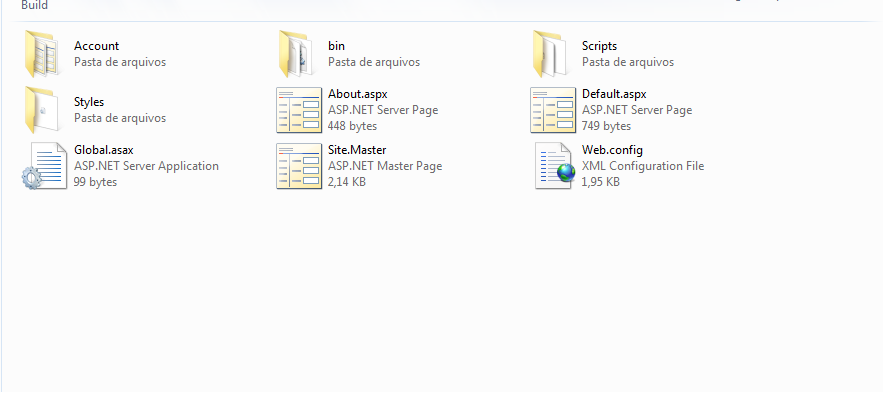Select the Scripts folder icon
This screenshot has width=883, height=400.
[x=550, y=54]
